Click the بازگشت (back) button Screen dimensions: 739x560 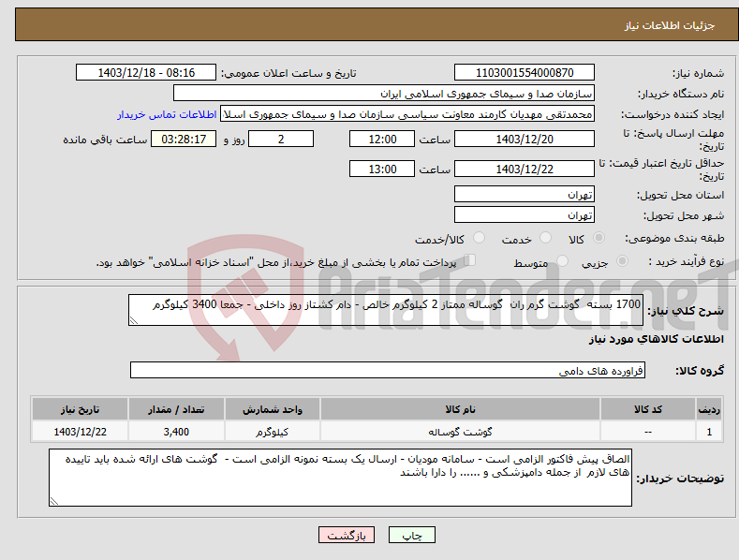347,536
